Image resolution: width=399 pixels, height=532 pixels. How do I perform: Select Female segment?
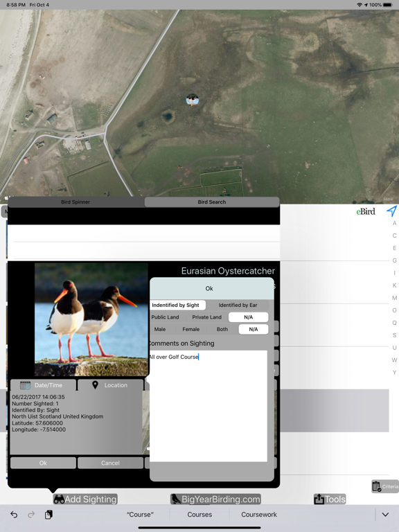pyautogui.click(x=191, y=329)
